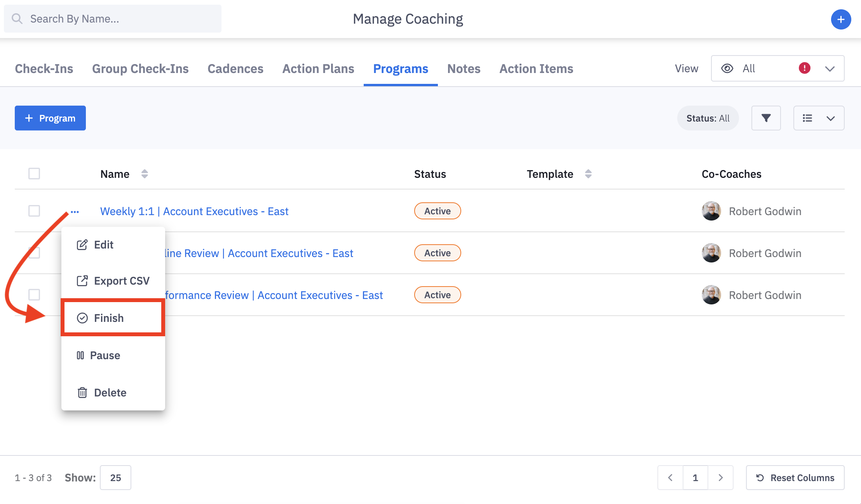Viewport: 861px width, 504px height.
Task: Switch to the Action Plans tab
Action: point(318,69)
